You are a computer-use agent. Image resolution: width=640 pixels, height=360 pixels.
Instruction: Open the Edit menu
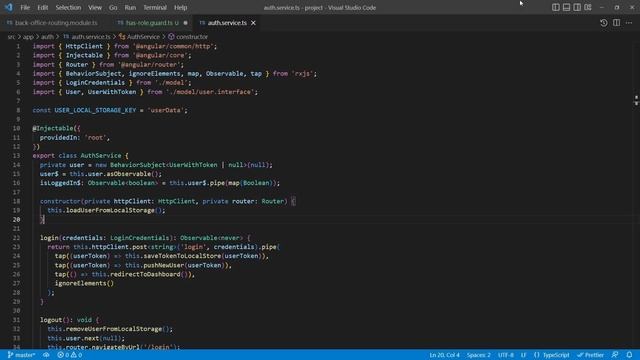[42, 7]
